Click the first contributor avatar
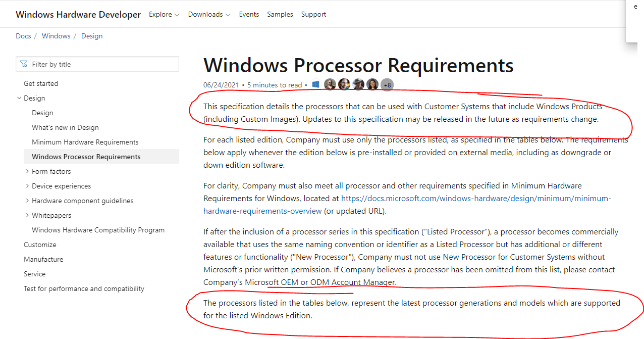Screen dimensions: 644x339 pyautogui.click(x=330, y=84)
